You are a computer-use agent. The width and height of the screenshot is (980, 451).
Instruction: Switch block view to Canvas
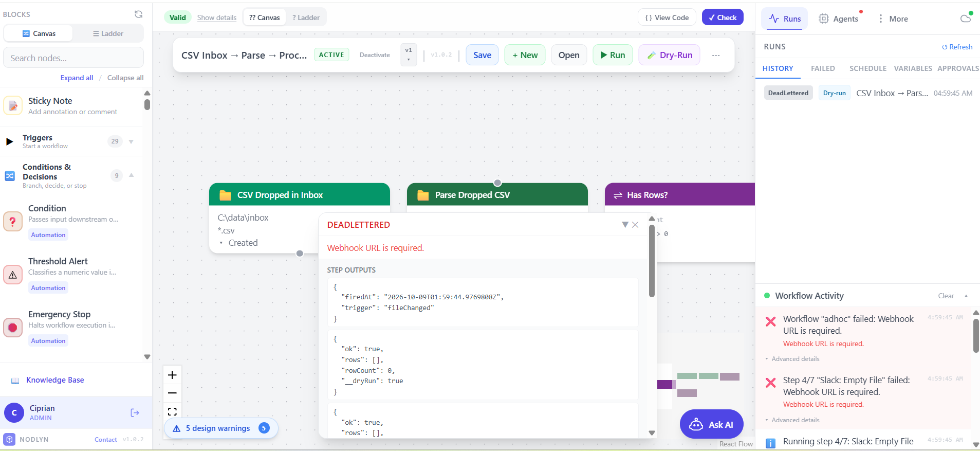tap(39, 33)
